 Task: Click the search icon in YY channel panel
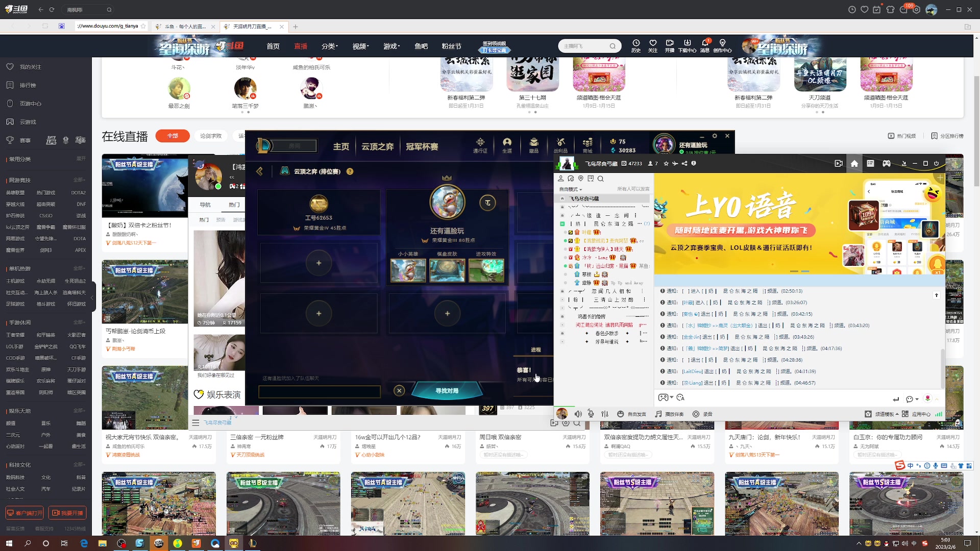[601, 179]
